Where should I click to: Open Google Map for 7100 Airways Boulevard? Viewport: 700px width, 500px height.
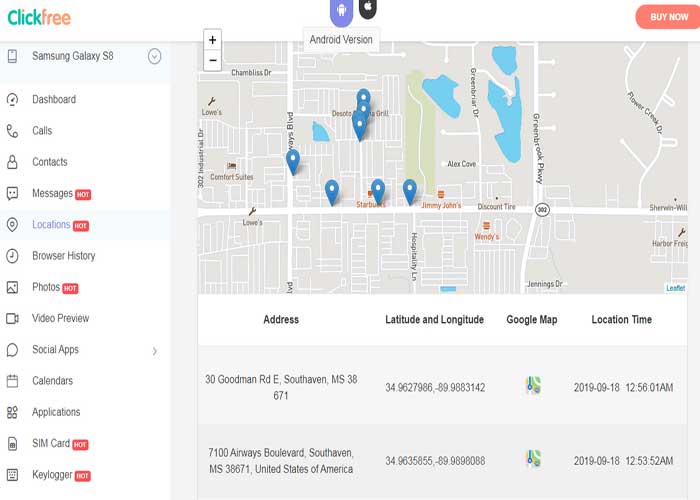533,458
